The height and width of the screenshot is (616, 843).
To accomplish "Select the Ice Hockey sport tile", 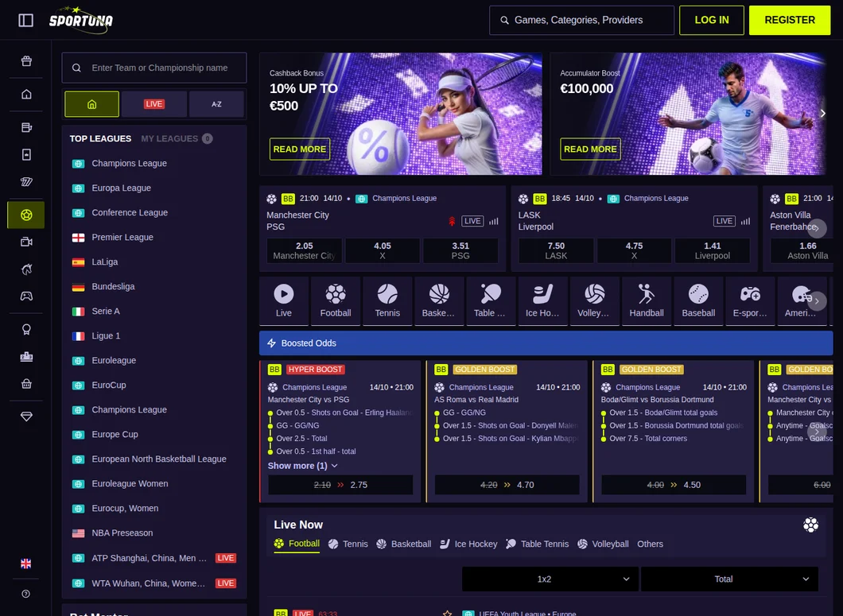I will pyautogui.click(x=542, y=301).
